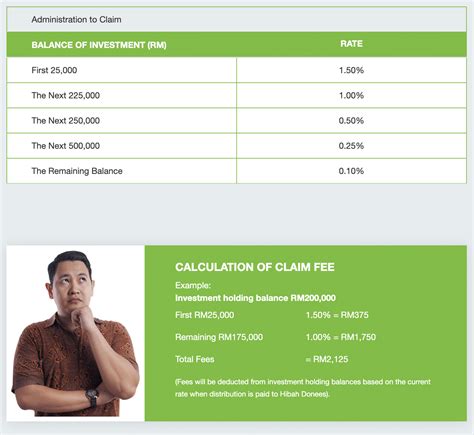Select the '0.25%' rate cell

(351, 146)
